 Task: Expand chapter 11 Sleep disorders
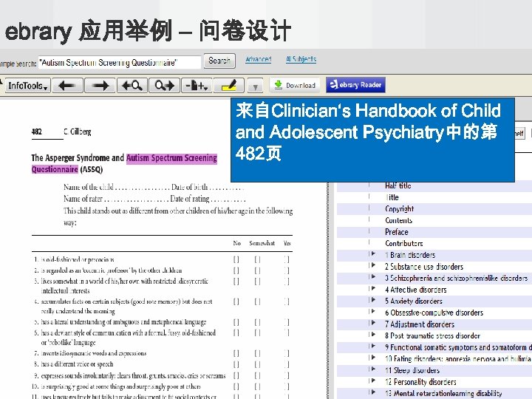click(x=373, y=369)
